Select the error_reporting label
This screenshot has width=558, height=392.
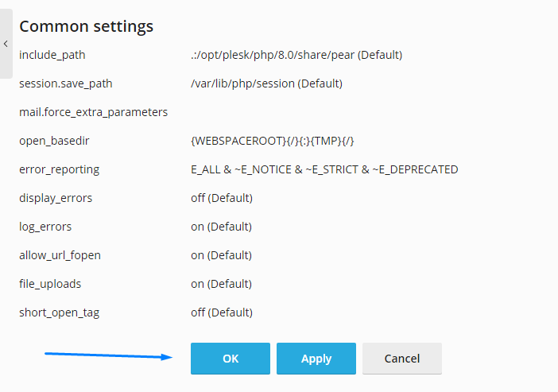tap(60, 169)
